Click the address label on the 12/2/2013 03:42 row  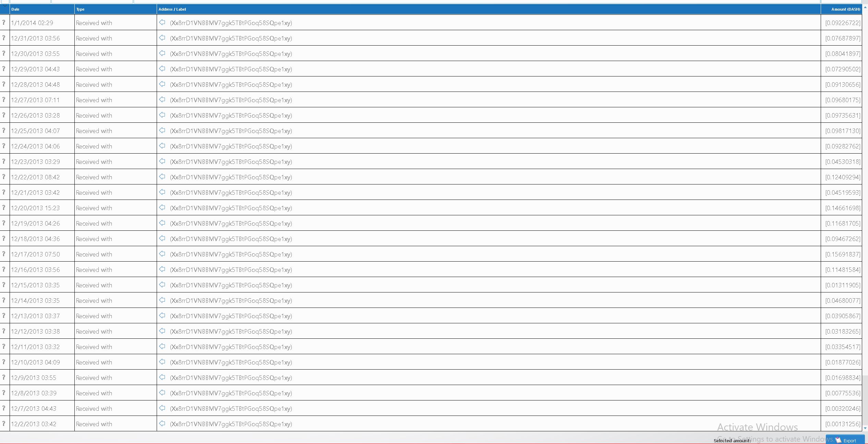231,424
